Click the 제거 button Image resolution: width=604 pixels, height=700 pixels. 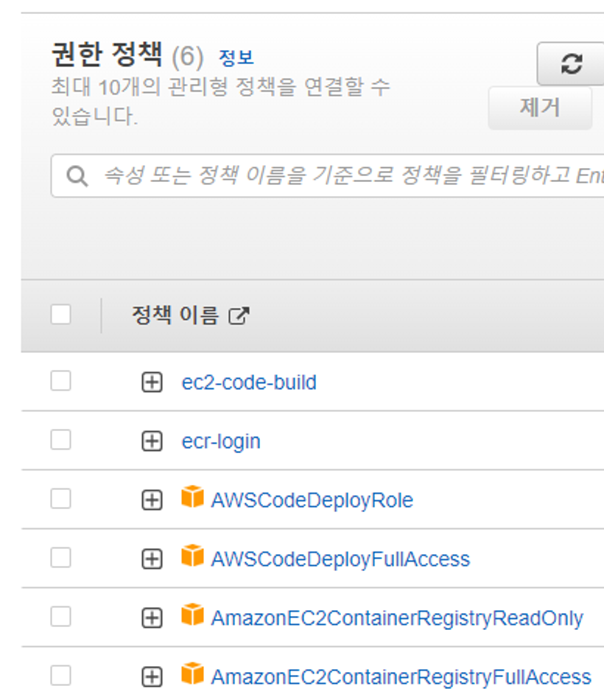pos(540,108)
